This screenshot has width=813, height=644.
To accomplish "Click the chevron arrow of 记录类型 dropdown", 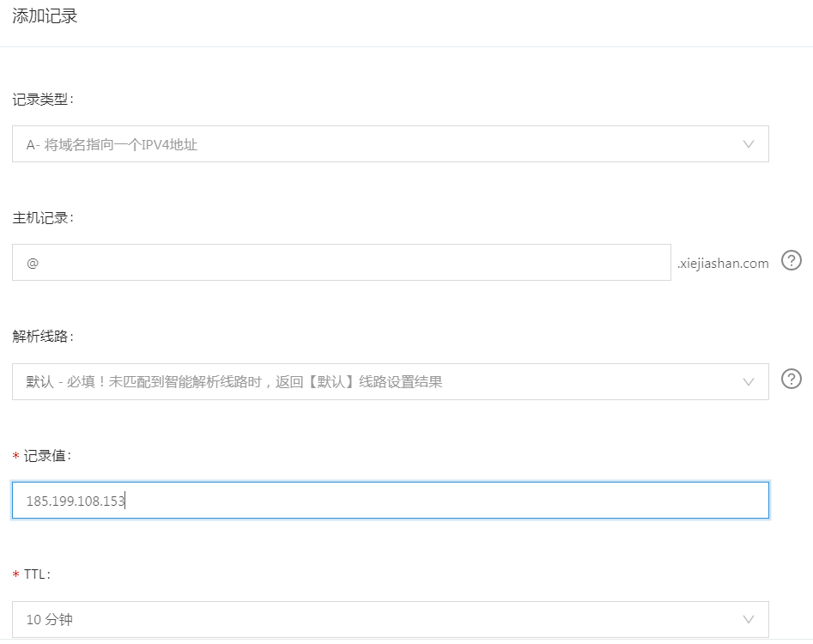I will (x=749, y=144).
